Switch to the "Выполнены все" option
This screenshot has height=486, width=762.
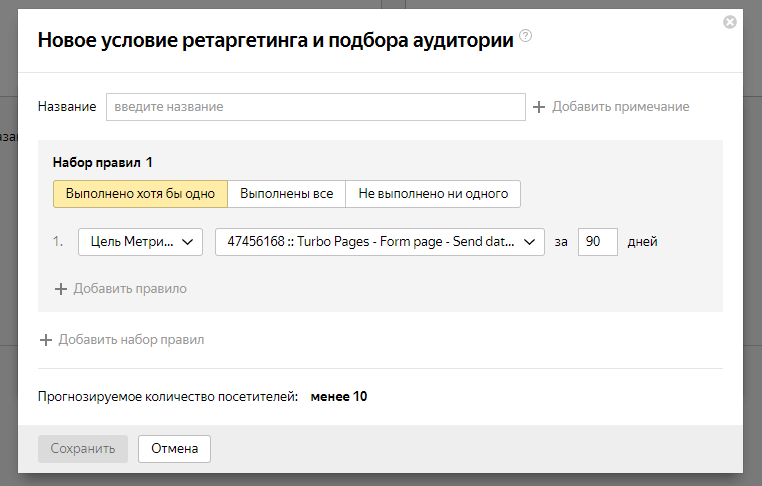click(x=287, y=194)
